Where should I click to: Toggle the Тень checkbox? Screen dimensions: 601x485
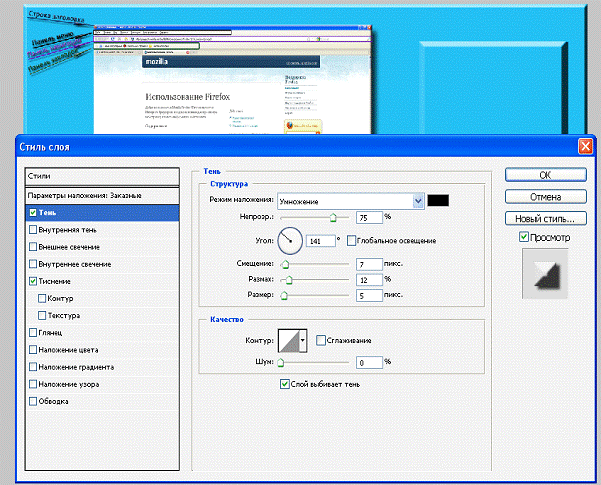(x=35, y=213)
